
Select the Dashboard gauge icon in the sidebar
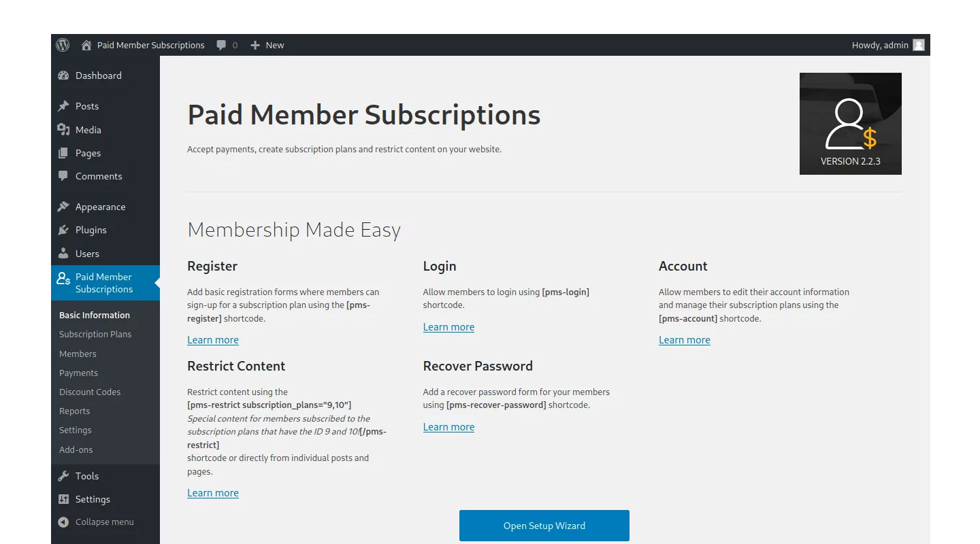click(64, 76)
